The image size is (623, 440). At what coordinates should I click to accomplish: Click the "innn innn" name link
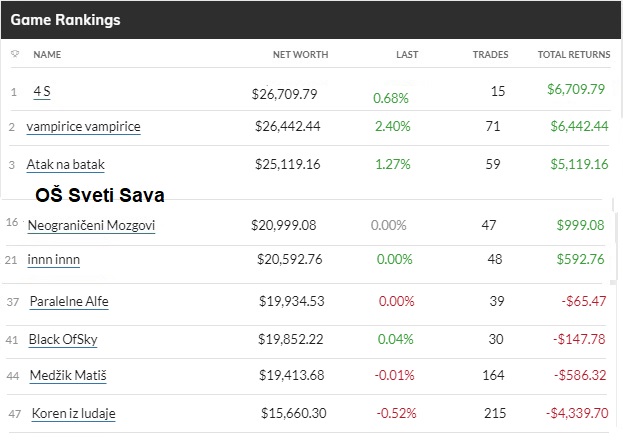click(54, 260)
